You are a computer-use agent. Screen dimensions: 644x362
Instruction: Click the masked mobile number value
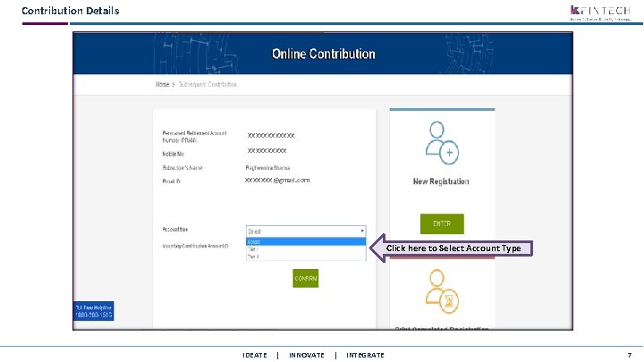267,151
